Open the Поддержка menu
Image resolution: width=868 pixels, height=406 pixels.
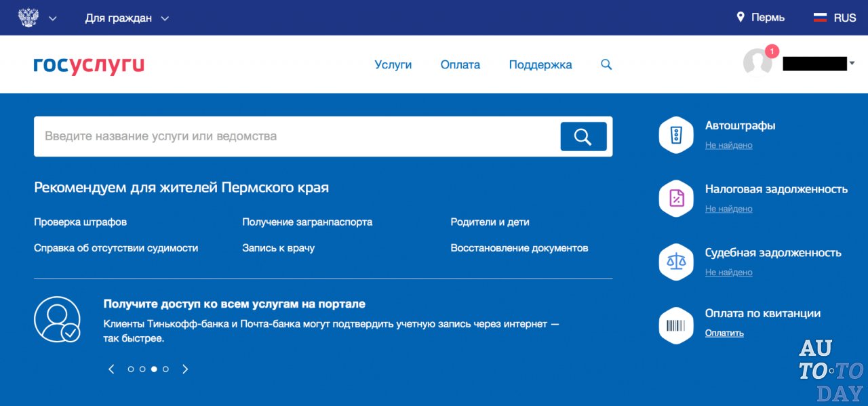tap(540, 64)
